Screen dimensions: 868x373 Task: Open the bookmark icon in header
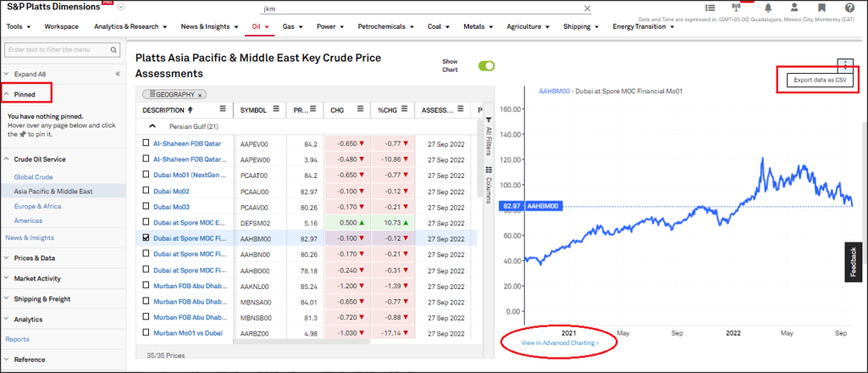[x=822, y=8]
